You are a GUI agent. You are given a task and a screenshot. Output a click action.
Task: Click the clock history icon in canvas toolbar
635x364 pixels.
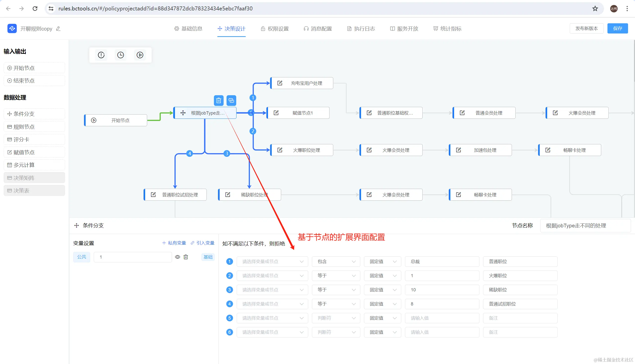pyautogui.click(x=120, y=55)
